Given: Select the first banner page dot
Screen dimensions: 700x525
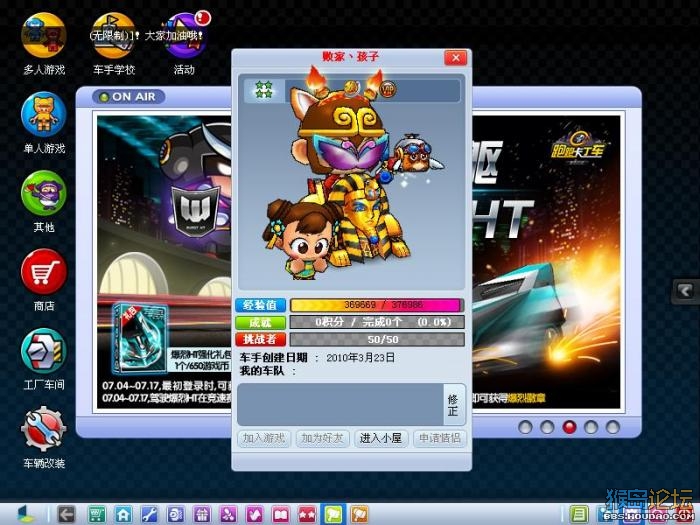Looking at the screenshot, I should (x=525, y=427).
